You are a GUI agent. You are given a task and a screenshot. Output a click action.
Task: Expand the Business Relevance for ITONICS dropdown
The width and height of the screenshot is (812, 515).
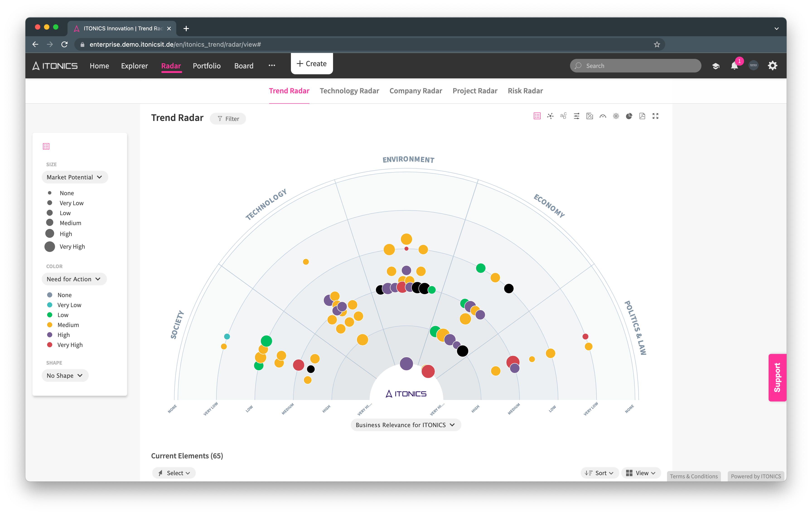point(406,425)
